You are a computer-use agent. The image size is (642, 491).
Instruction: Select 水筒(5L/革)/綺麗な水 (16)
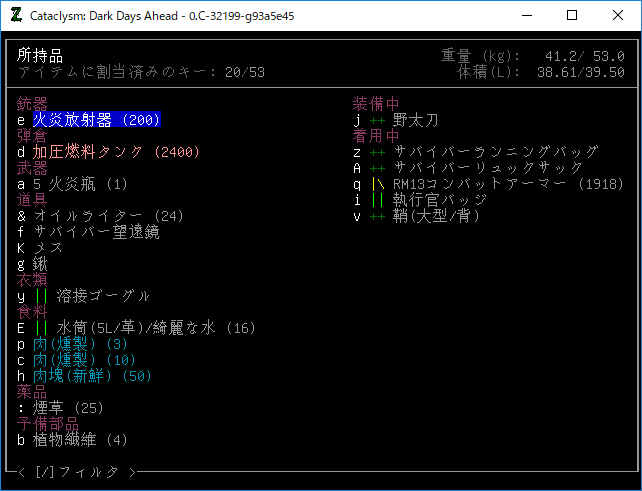click(144, 328)
